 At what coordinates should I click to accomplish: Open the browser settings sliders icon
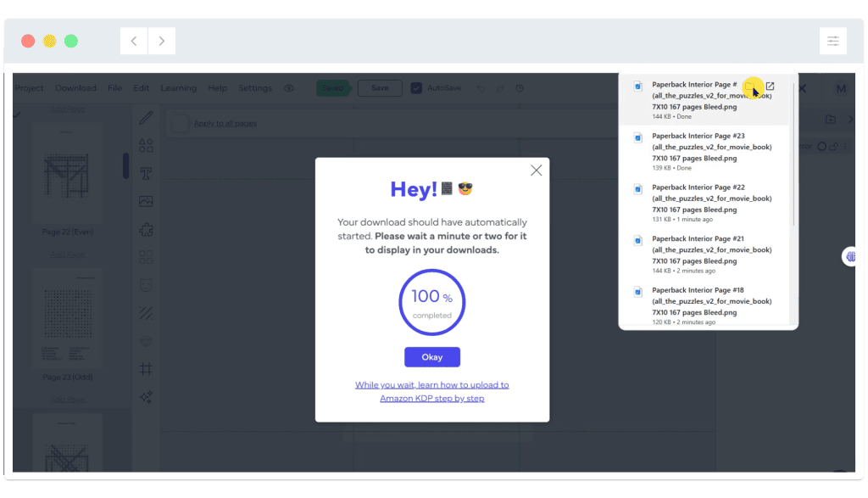coord(833,41)
